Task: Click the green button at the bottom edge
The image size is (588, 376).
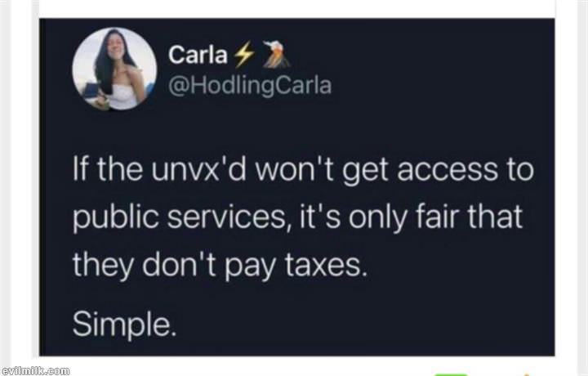Action: point(451,374)
